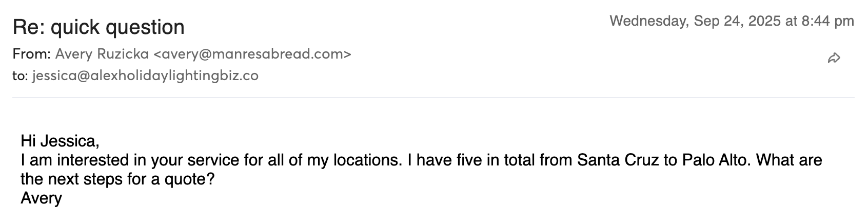Screen dimensions: 868x223
Task: Click the "From:" header label
Action: (31, 54)
